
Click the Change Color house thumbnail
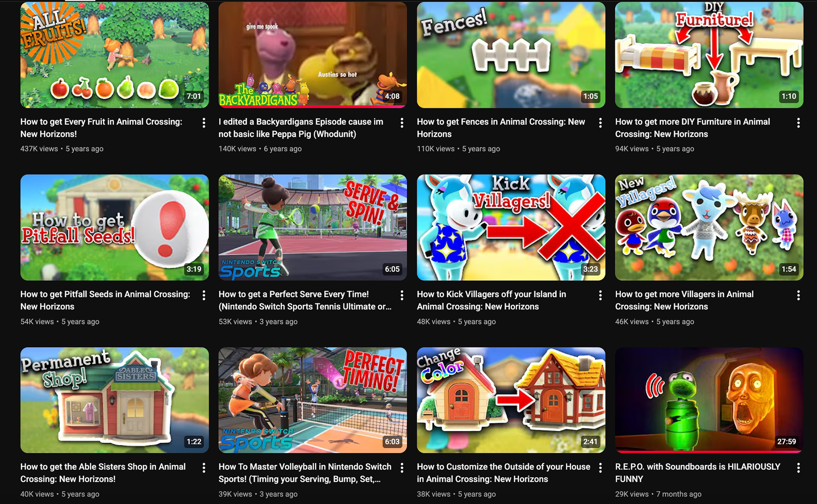pyautogui.click(x=511, y=400)
